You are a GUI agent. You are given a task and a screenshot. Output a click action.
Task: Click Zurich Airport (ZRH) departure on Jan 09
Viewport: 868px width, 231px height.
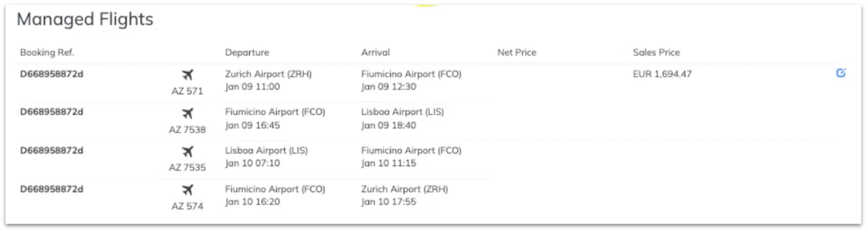tap(268, 80)
